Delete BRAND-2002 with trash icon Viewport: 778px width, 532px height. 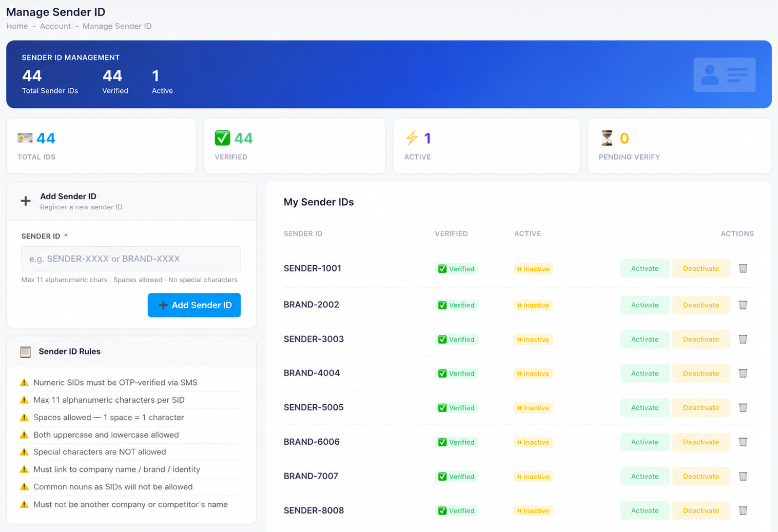point(743,305)
